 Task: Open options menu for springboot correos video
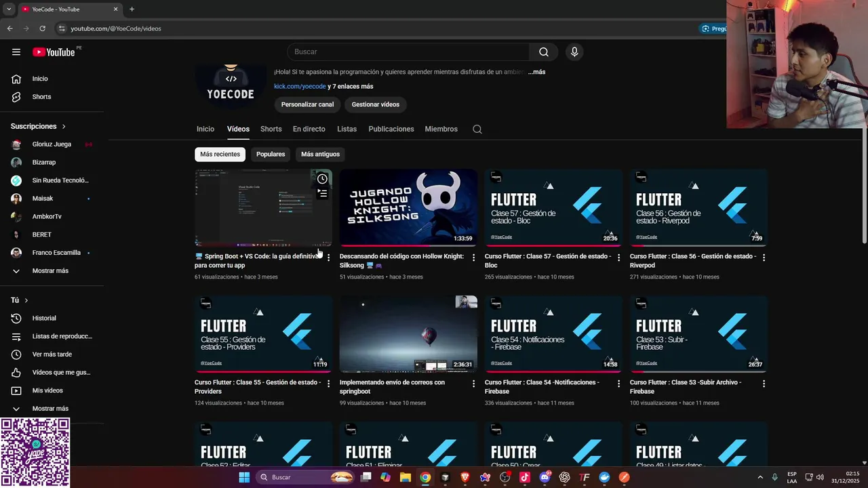pos(473,384)
